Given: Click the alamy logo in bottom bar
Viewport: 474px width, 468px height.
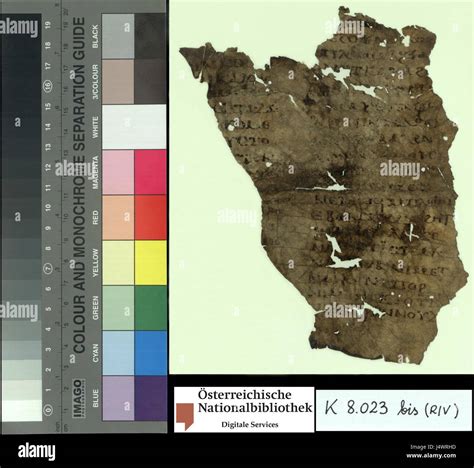Looking at the screenshot, I should tap(36, 452).
